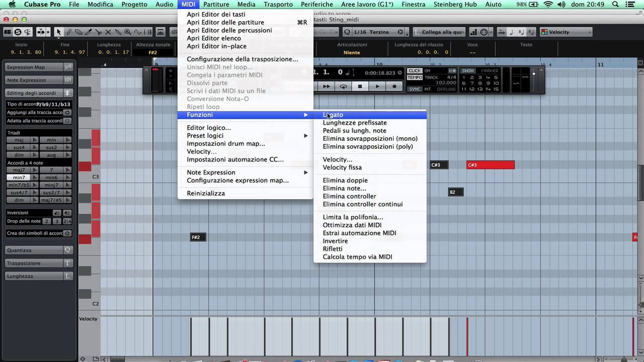Expand the Note Expression submenu
The image size is (644, 362).
245,172
